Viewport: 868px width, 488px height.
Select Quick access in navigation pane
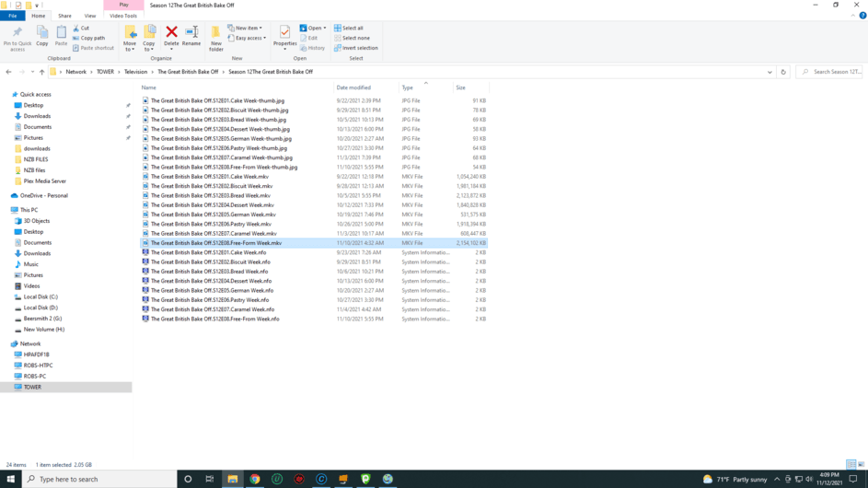click(x=35, y=95)
